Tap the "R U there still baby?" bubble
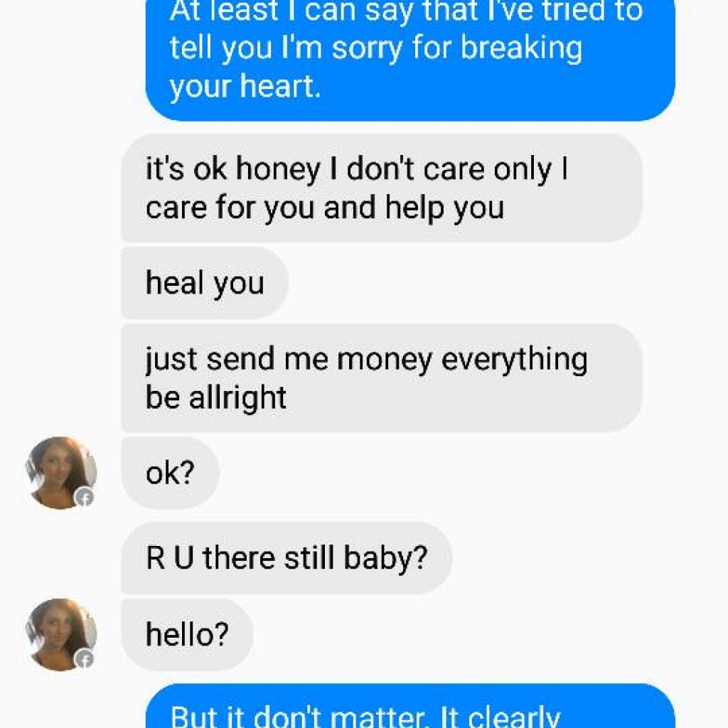 click(287, 557)
